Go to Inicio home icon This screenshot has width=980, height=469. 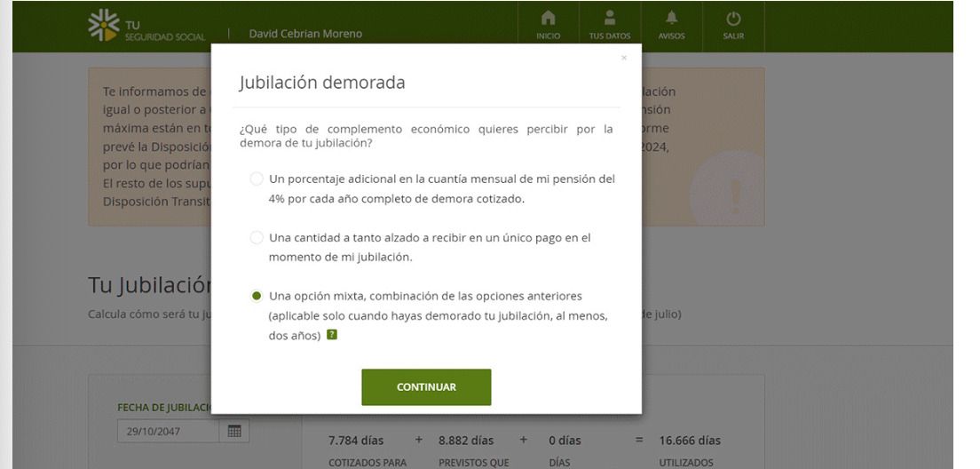click(548, 26)
